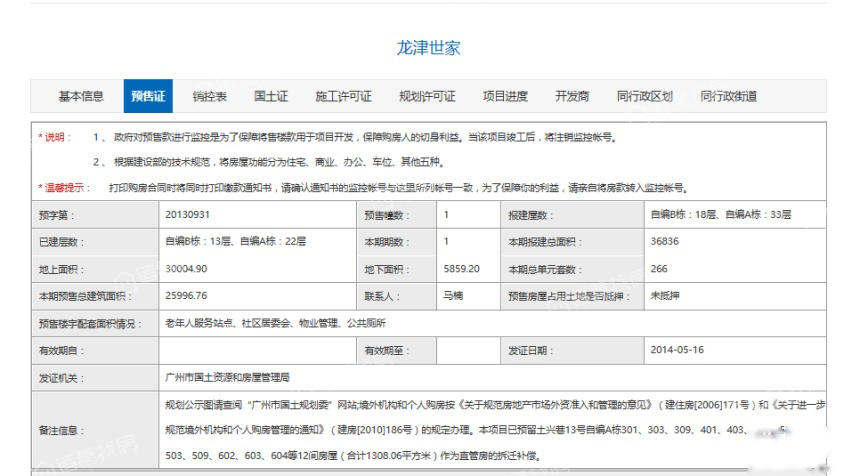The image size is (860, 476).
Task: Open the 开发商 tab
Action: tap(572, 97)
